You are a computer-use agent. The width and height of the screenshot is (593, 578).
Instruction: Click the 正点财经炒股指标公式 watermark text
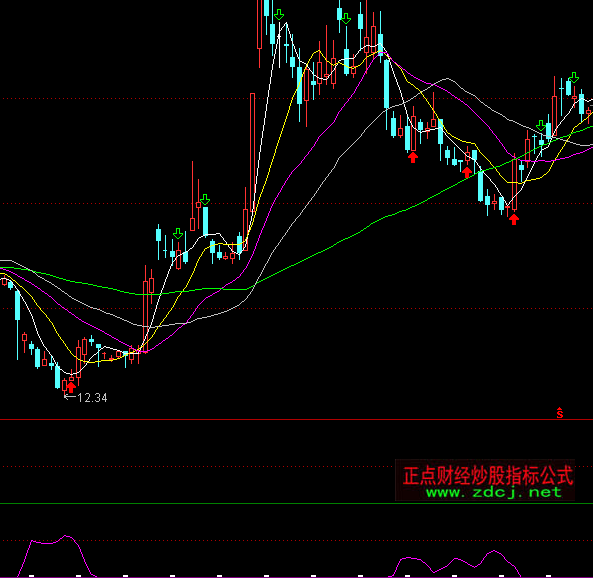pos(488,475)
